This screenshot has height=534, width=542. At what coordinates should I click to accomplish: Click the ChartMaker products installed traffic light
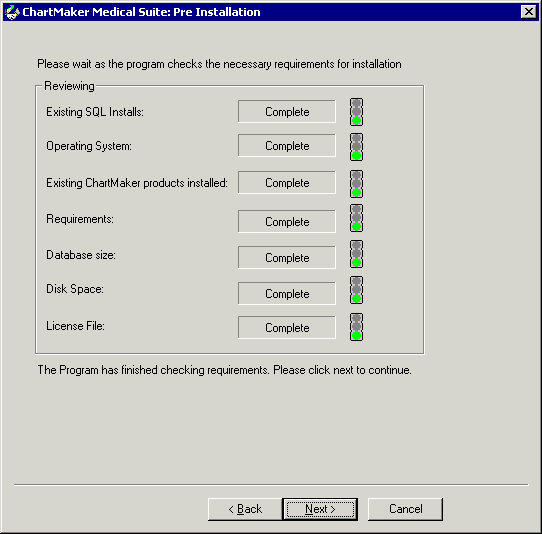pos(356,184)
